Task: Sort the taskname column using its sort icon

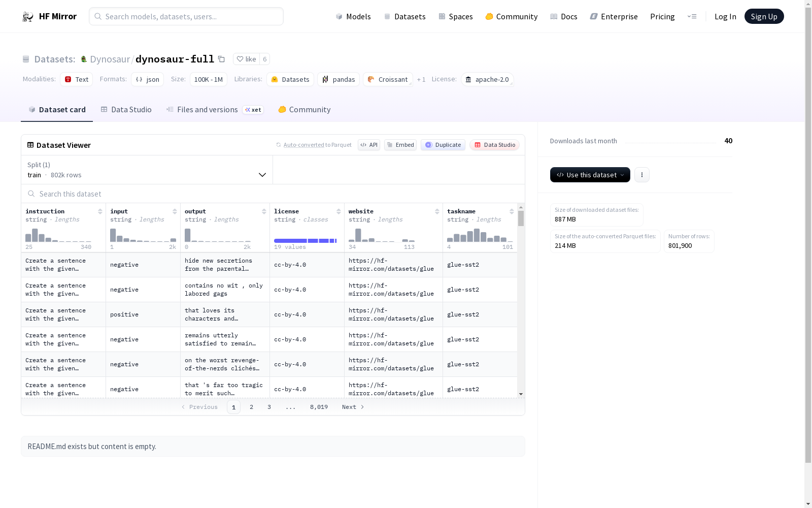Action: (x=512, y=211)
